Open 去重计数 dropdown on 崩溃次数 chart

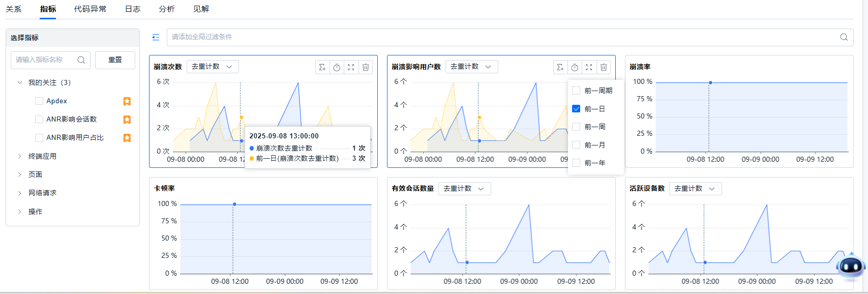(x=212, y=67)
